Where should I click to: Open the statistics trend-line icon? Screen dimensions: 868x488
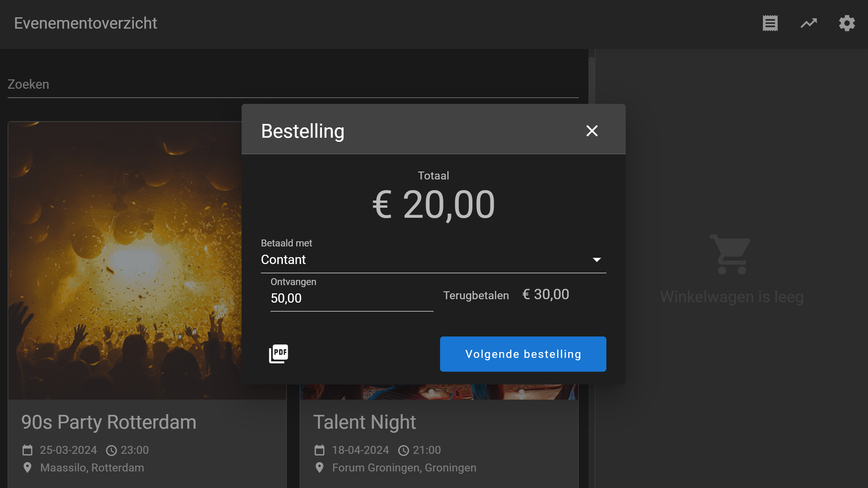click(x=809, y=23)
